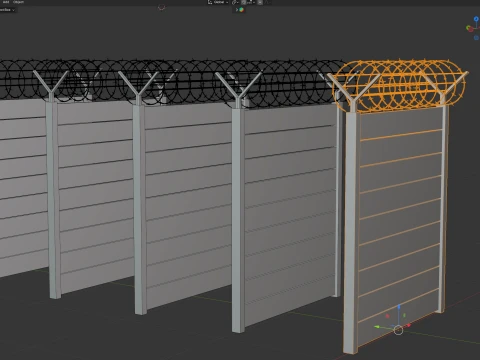Toggle the snapping magnet button
This screenshot has height=360, width=480.
[244, 2]
